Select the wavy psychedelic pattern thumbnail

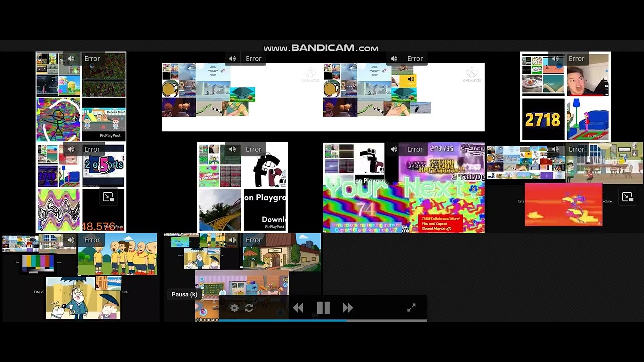coord(58,210)
